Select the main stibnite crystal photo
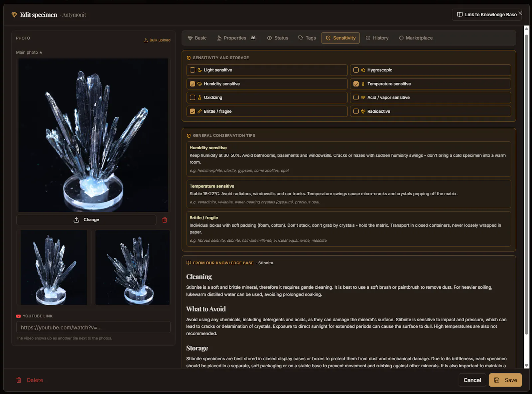532x394 pixels. click(x=93, y=135)
